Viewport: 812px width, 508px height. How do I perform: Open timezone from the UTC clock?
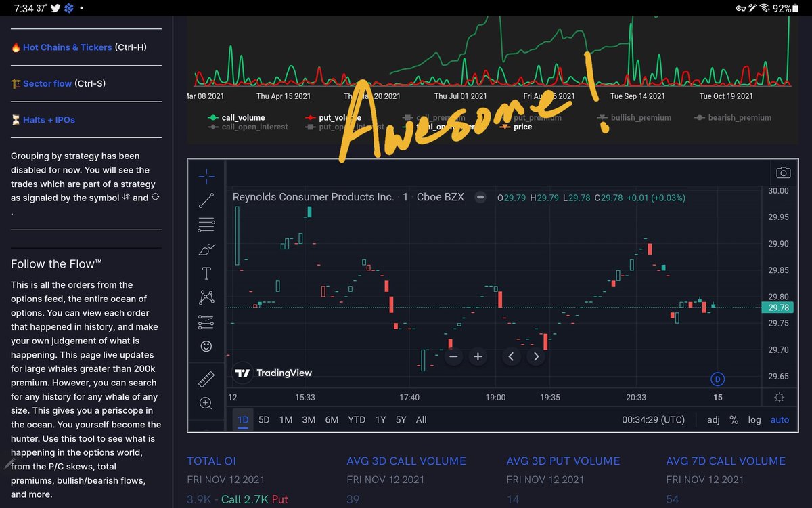tap(653, 419)
